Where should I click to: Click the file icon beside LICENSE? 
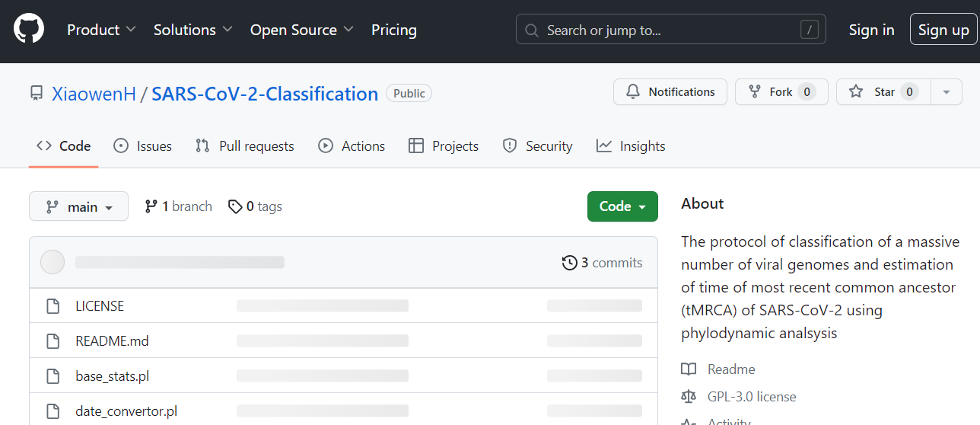coord(52,306)
